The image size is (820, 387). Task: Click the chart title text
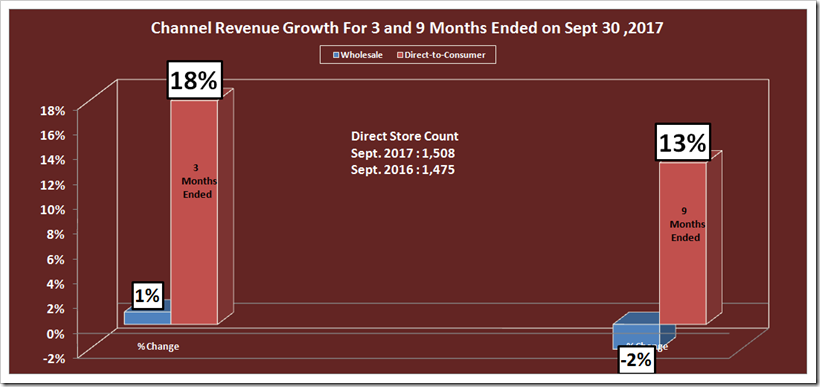point(407,28)
